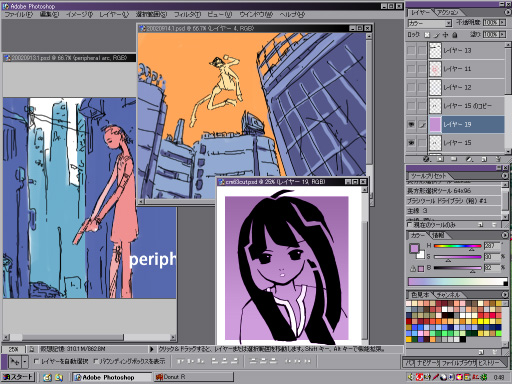The width and height of the screenshot is (512, 384).
Task: Click the create new layer icon in Layers panel
Action: (x=484, y=159)
